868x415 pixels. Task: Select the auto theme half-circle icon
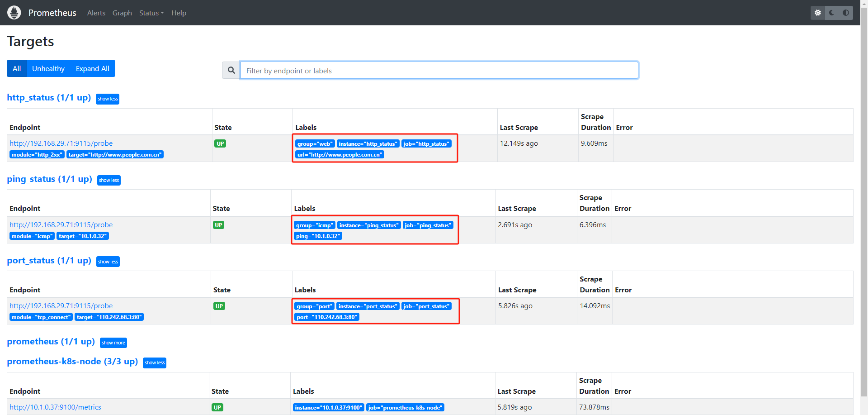click(846, 13)
